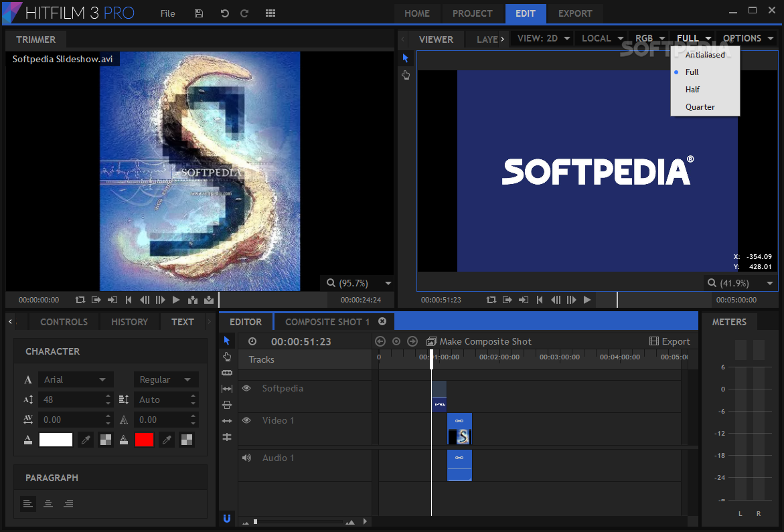Align paragraph text center
Viewport: 784px width, 532px height.
[x=48, y=503]
